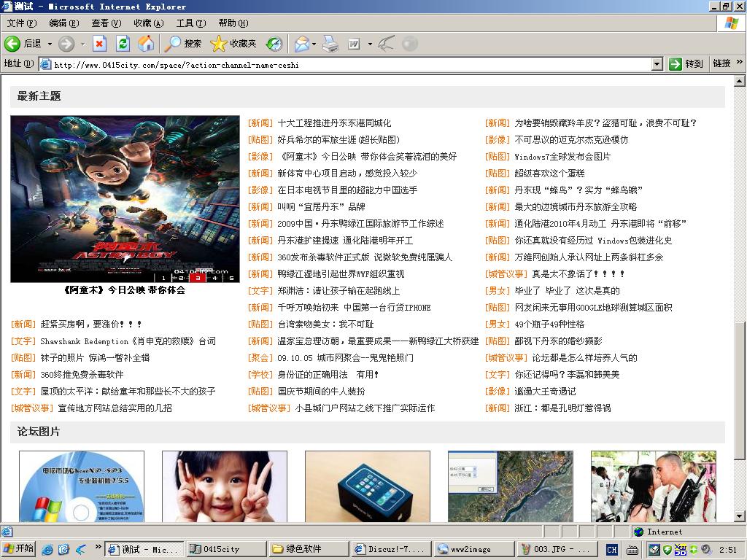Open Favorites via the star icon

(x=218, y=44)
